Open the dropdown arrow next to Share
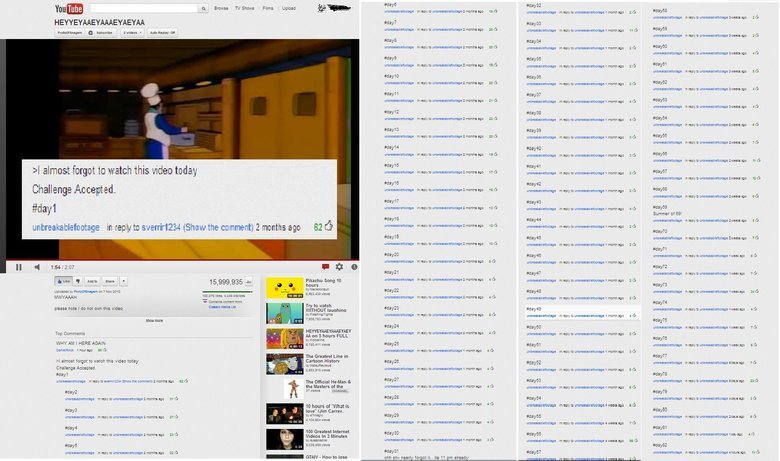 (123, 281)
